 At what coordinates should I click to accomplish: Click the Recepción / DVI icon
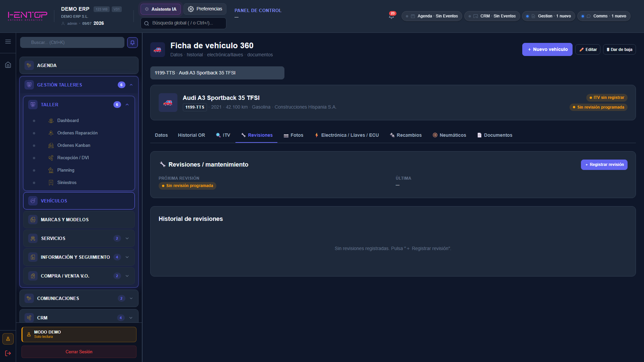click(x=51, y=158)
